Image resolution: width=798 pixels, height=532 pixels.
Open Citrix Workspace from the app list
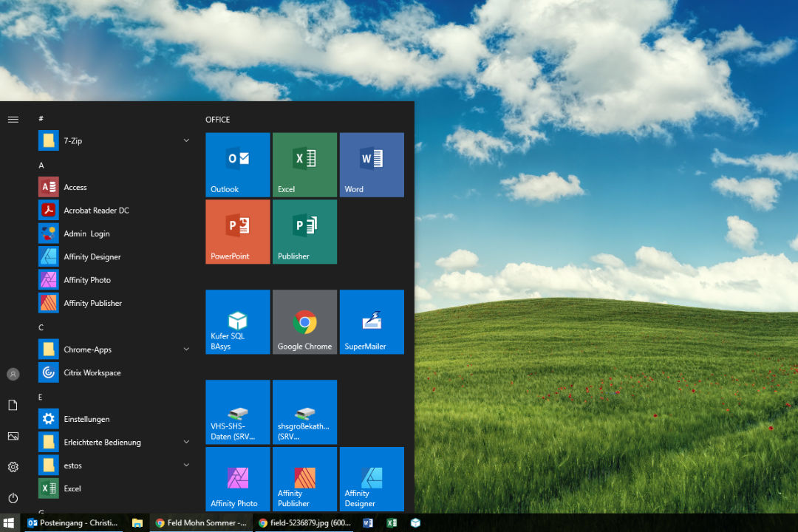115,372
